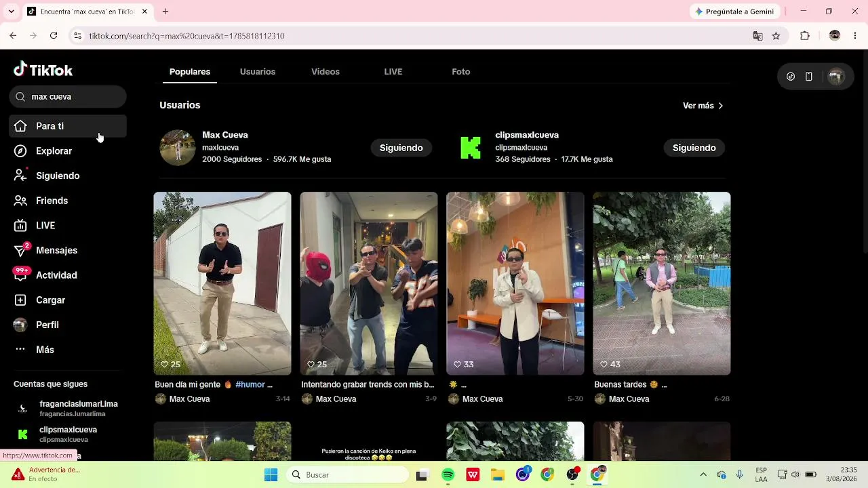The width and height of the screenshot is (868, 488).
Task: Open the 'Pusieron la canción de Keiko' video
Action: (369, 441)
